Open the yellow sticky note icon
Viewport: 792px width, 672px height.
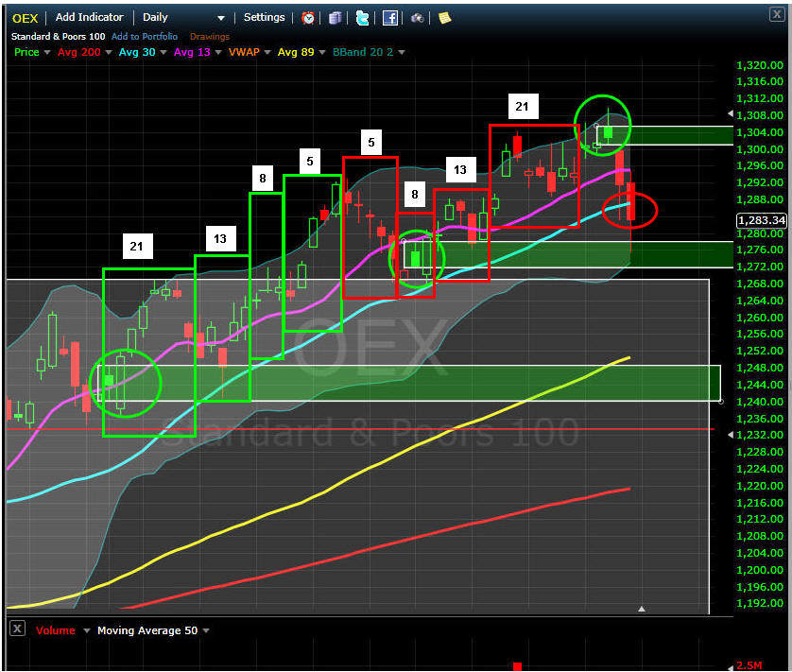pyautogui.click(x=444, y=18)
